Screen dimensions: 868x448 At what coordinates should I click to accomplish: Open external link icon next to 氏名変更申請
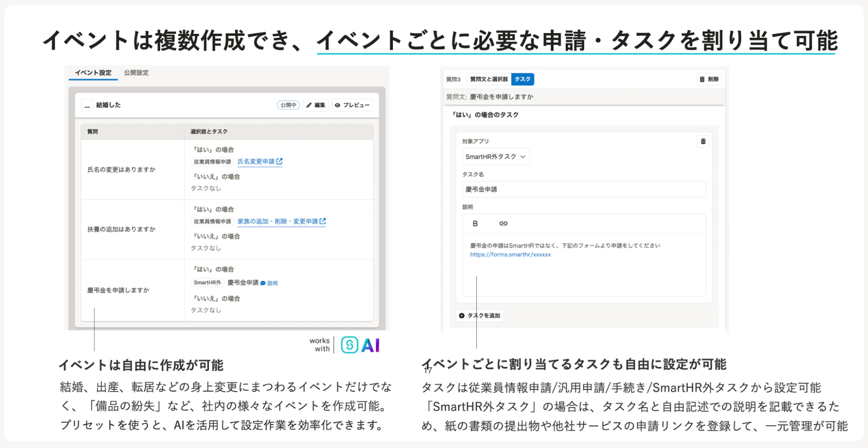click(280, 162)
